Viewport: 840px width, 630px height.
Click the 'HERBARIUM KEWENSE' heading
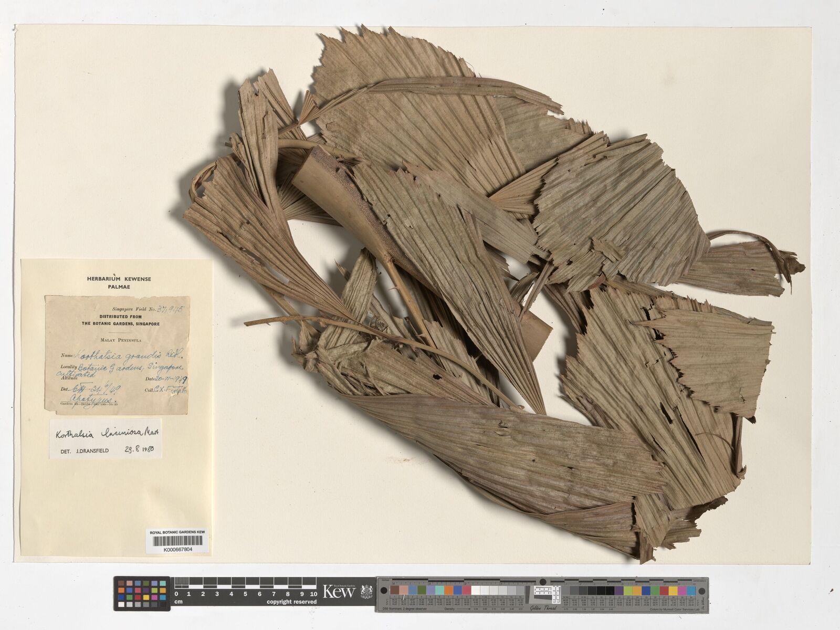click(x=119, y=279)
